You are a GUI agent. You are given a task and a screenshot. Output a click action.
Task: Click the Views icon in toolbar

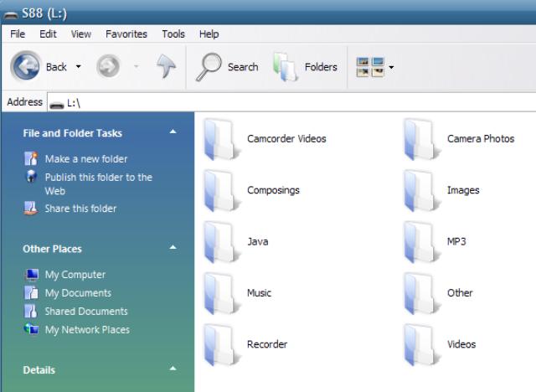[369, 67]
